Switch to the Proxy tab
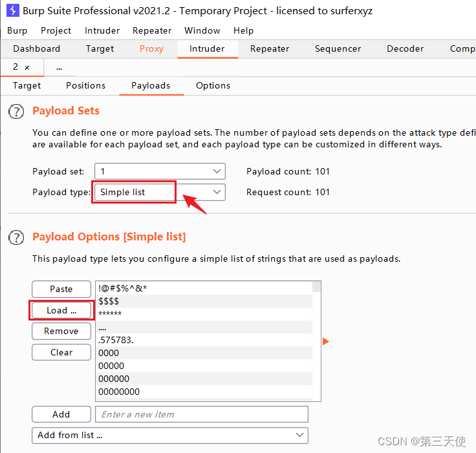476x453 pixels. click(x=151, y=49)
